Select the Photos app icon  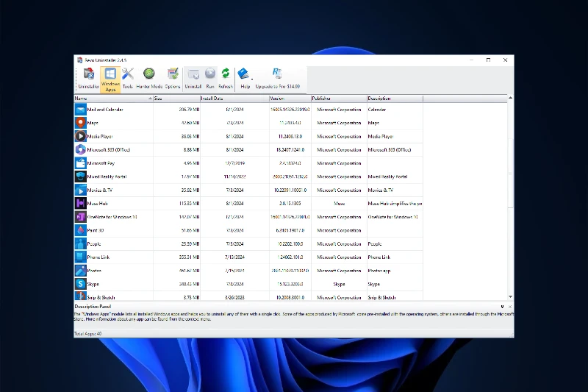point(80,271)
